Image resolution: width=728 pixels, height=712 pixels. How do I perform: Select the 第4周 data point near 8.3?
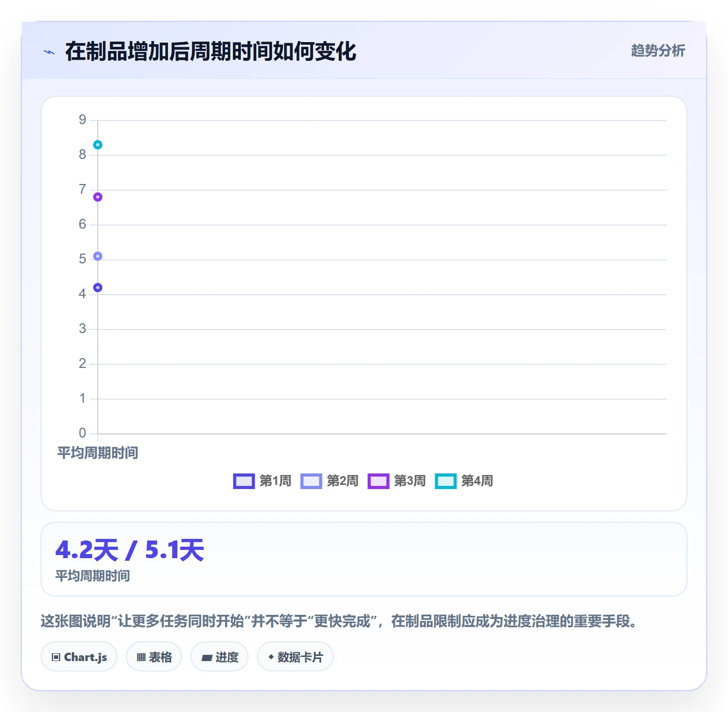(98, 145)
